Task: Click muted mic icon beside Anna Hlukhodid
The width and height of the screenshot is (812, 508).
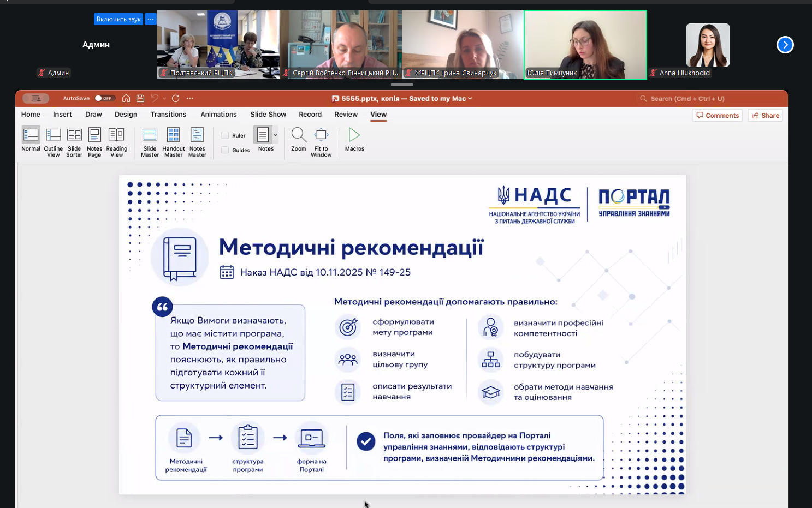Action: tap(653, 73)
